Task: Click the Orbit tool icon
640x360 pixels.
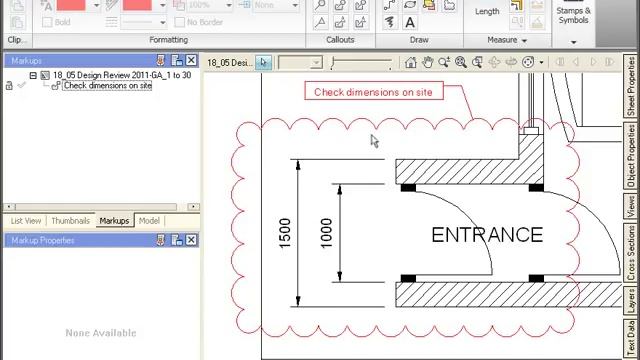Action: click(494, 62)
